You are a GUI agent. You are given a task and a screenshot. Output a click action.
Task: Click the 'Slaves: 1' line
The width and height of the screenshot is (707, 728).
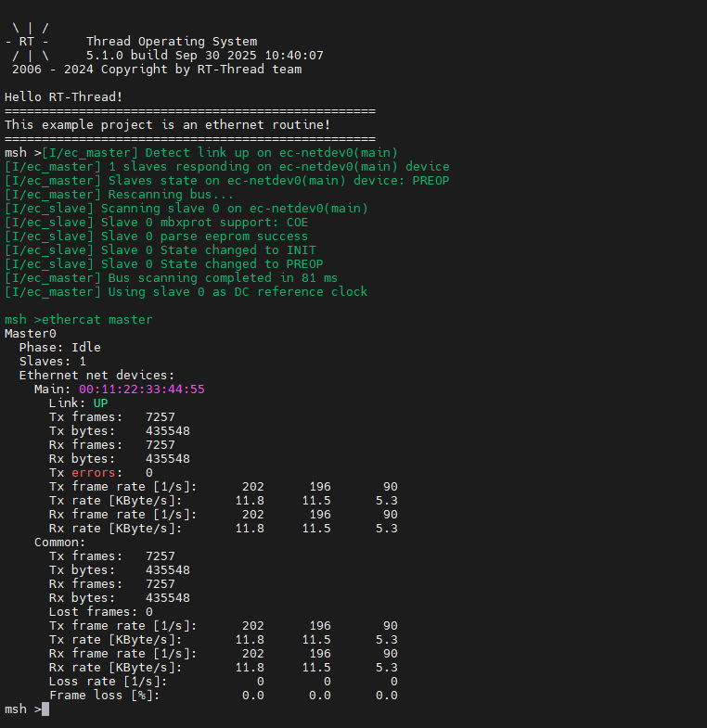coord(52,362)
